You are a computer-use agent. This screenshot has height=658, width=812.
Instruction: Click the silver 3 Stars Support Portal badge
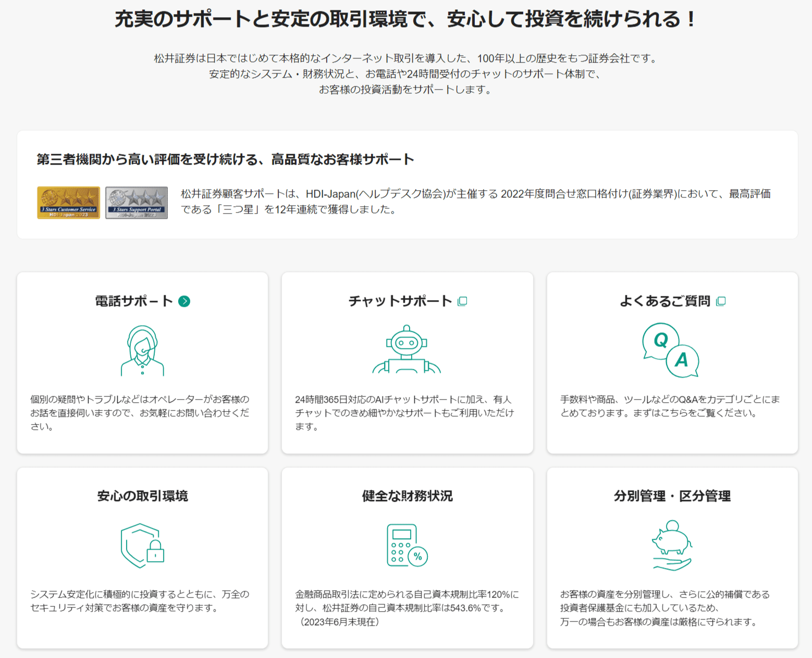point(137,203)
